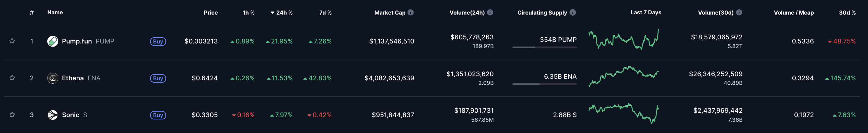Toggle the watchlist star for Ethena
Image resolution: width=868 pixels, height=133 pixels.
coord(12,78)
